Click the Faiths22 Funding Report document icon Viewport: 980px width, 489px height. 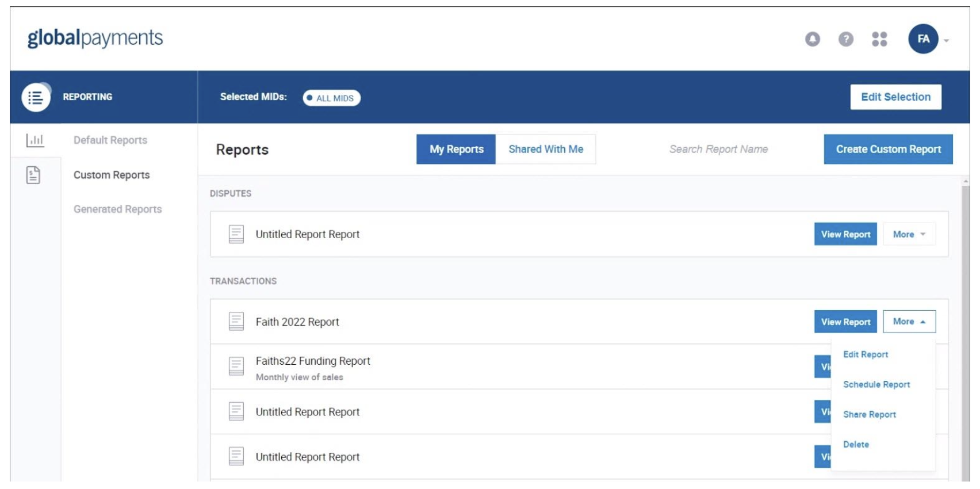[236, 366]
